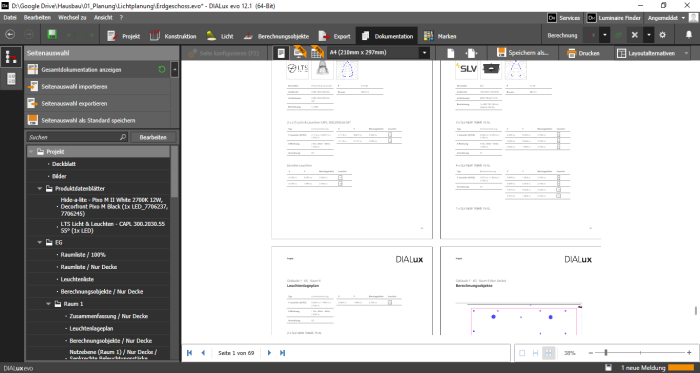
Task: Open the DIALux Services button
Action: point(564,18)
